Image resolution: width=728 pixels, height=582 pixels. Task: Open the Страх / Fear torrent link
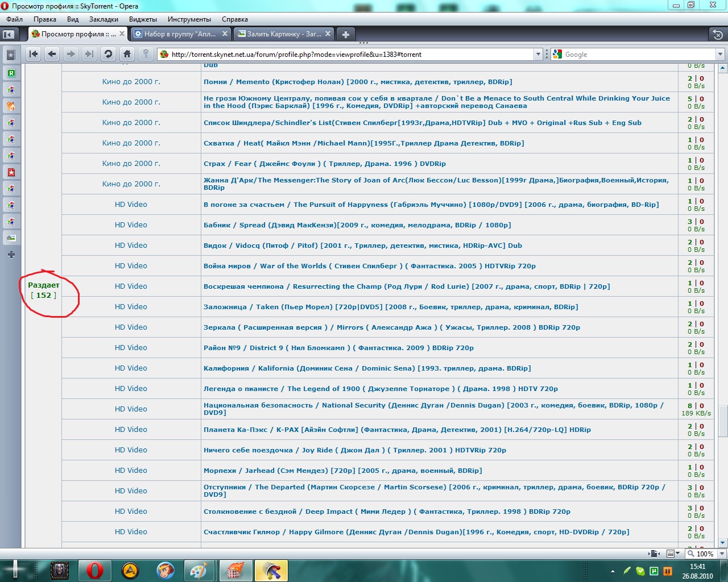(x=325, y=164)
